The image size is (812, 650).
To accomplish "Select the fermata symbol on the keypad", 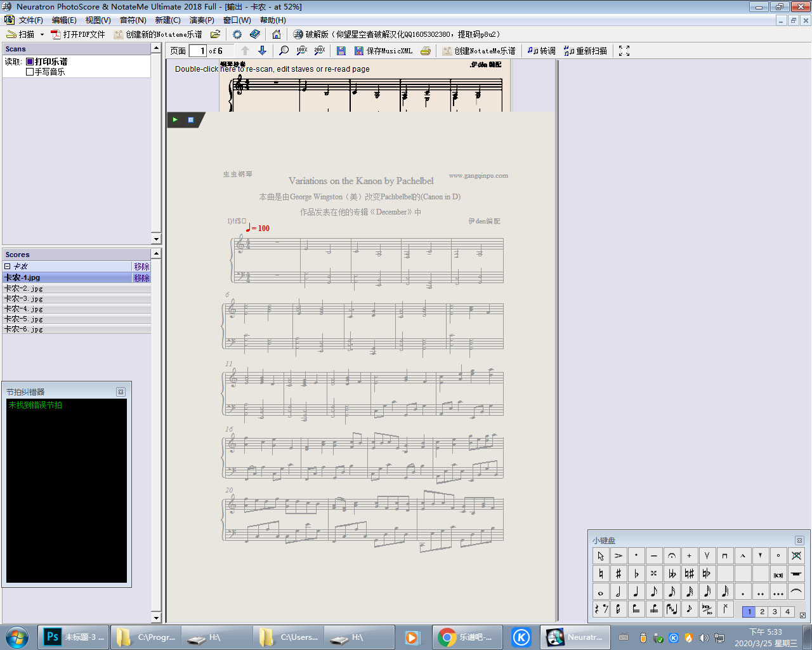I will point(671,556).
